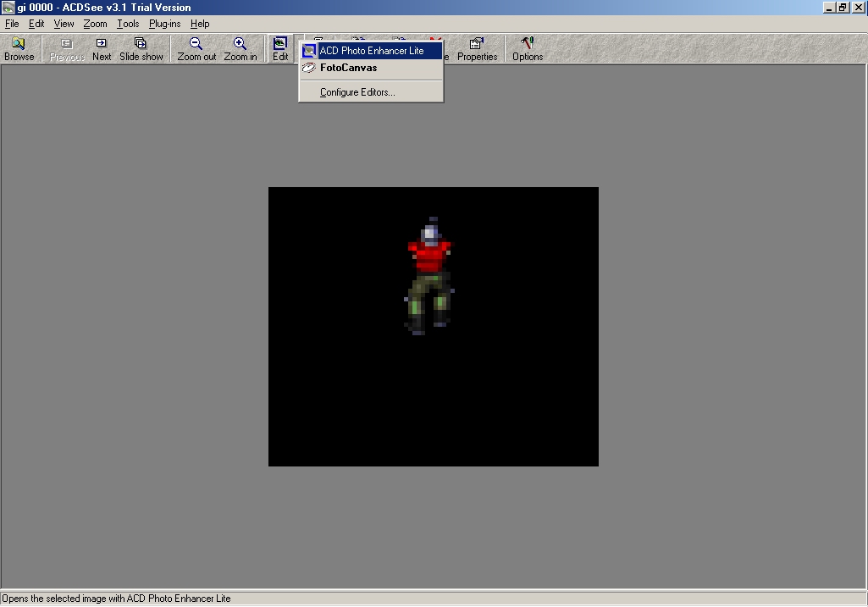Image resolution: width=868 pixels, height=607 pixels.
Task: Collapse the editor dropdown arrow beside Edit
Action: pos(296,49)
